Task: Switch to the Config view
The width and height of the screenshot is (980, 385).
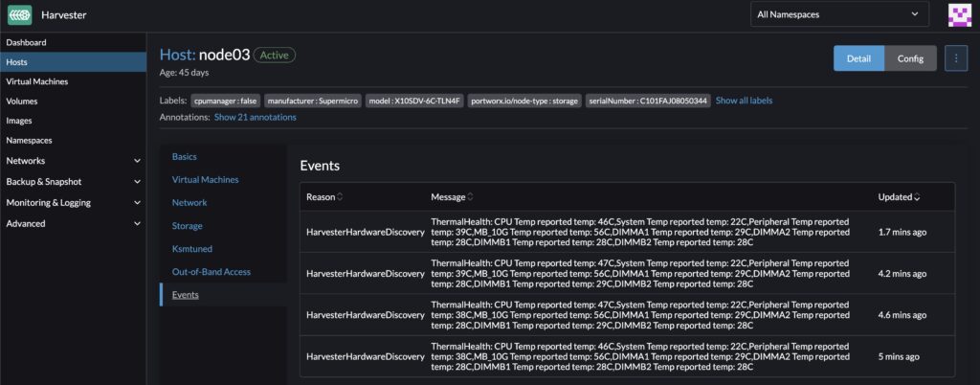Action: 910,58
